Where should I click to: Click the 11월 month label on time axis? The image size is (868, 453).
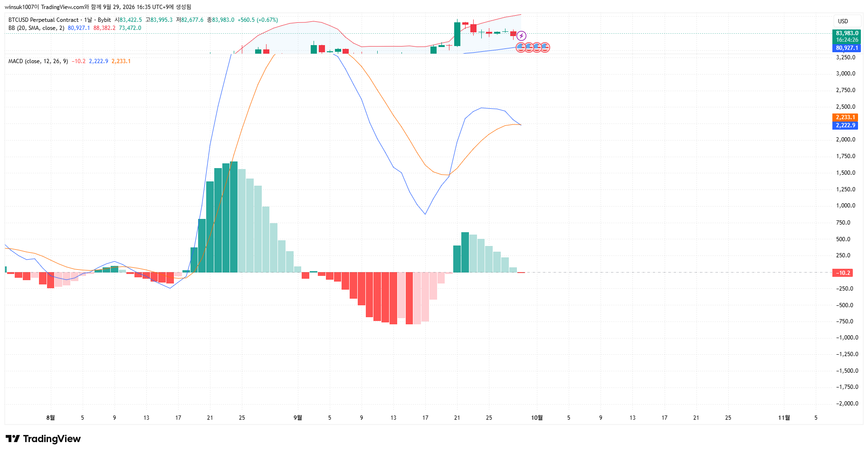point(784,418)
